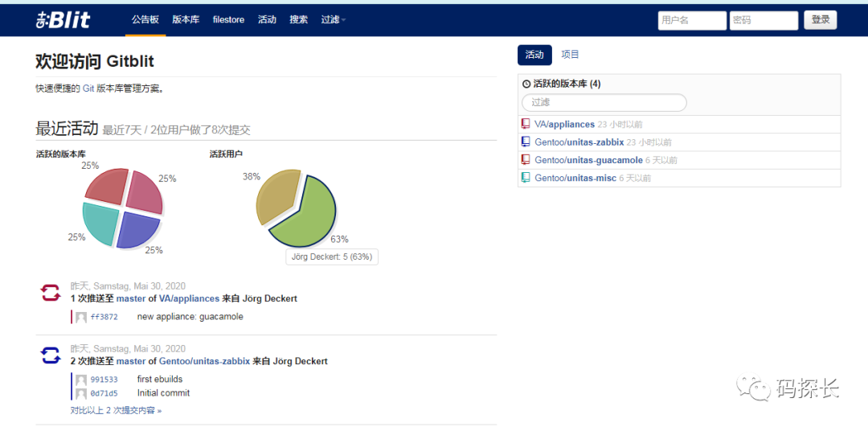The width and height of the screenshot is (868, 427).
Task: Click the blue push icon for unitas-zabbix
Action: click(x=51, y=355)
